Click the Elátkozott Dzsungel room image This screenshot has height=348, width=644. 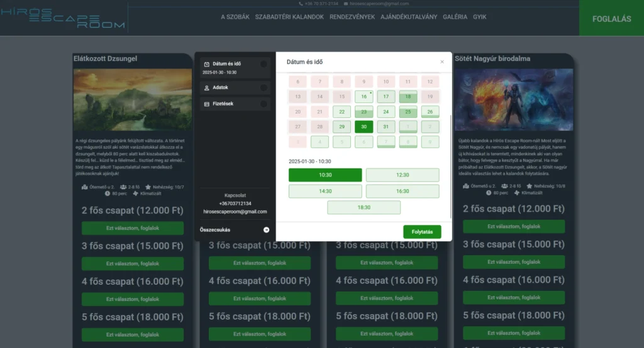(133, 100)
